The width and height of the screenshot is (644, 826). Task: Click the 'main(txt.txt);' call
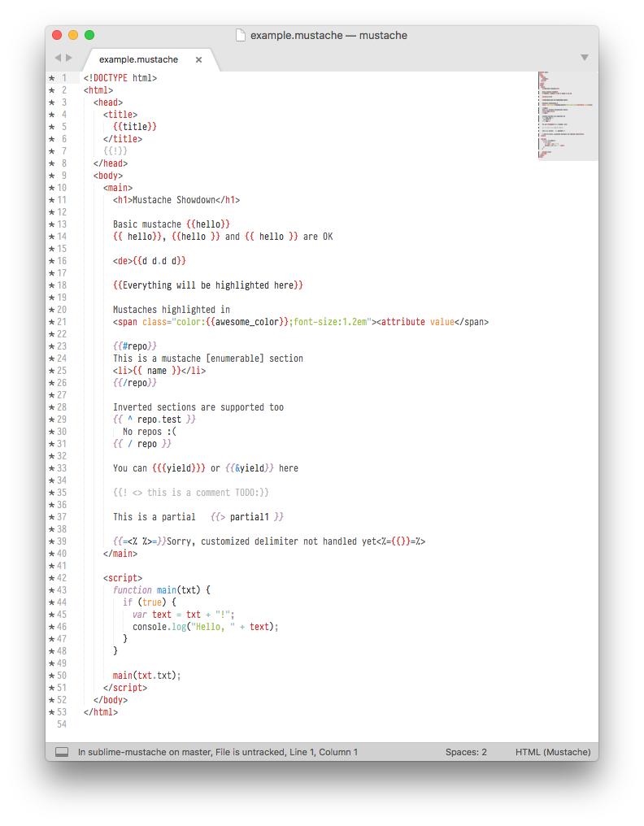pyautogui.click(x=147, y=676)
